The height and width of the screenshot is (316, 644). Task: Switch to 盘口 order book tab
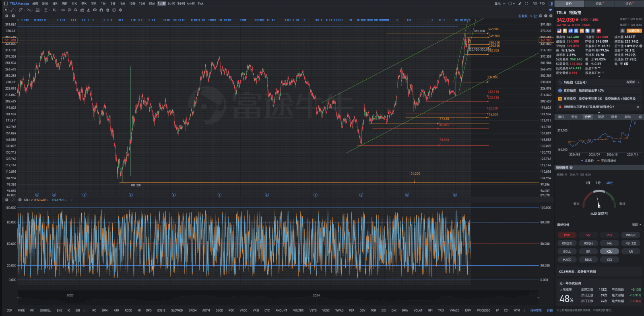[561, 117]
